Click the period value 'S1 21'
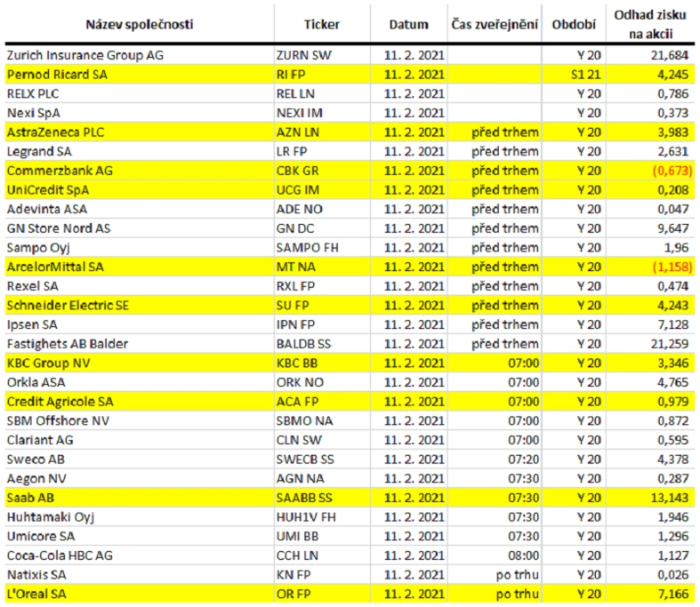Viewport: 700px width, 607px height. coord(586,75)
